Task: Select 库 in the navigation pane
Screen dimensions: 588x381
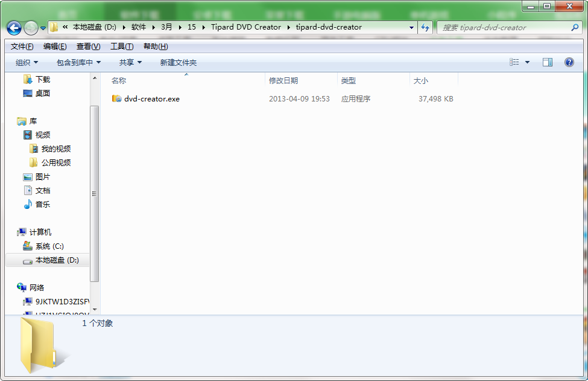Action: pyautogui.click(x=33, y=121)
